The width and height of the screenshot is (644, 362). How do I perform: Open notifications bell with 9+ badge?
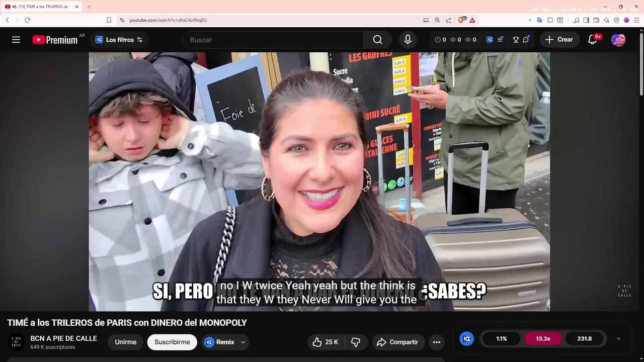[593, 40]
